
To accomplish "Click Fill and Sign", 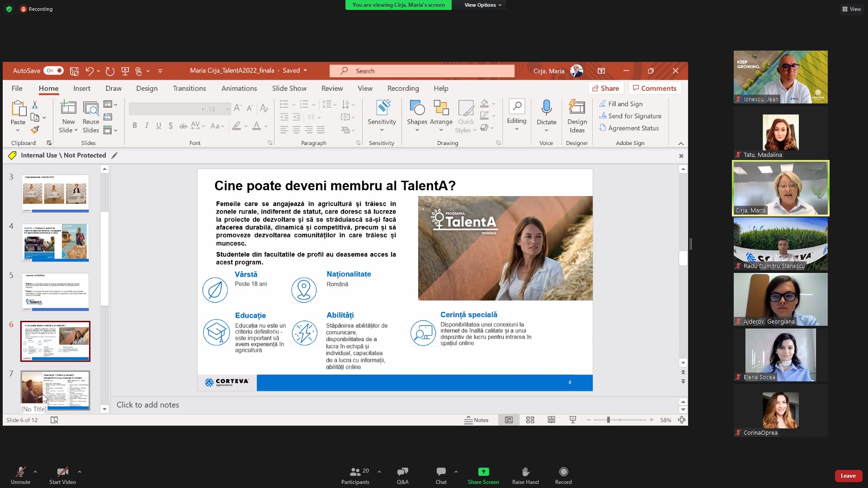I will pos(621,104).
